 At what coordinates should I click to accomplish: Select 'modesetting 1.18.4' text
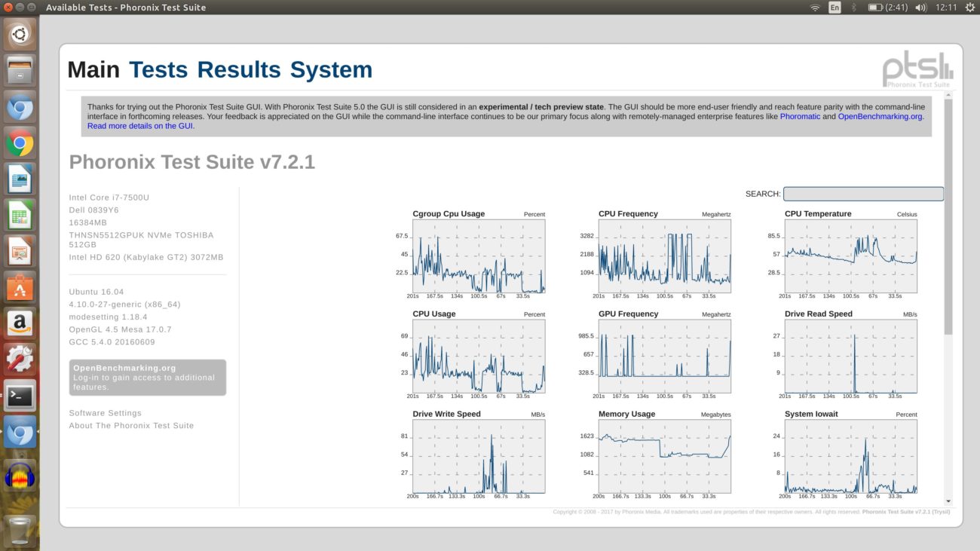108,317
